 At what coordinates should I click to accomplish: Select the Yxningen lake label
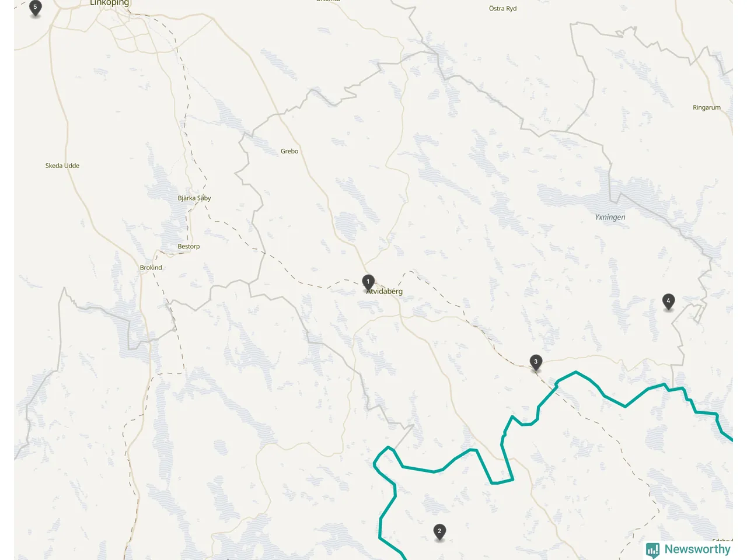click(610, 217)
